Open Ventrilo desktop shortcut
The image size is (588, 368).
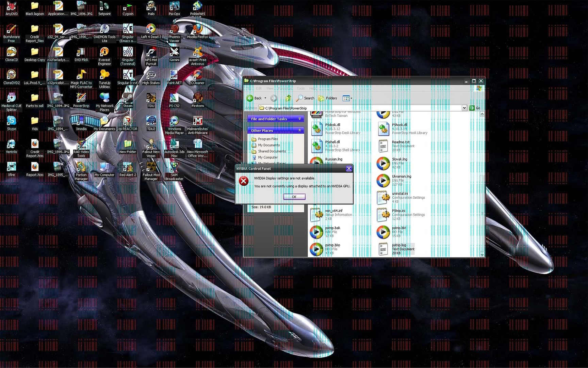click(11, 147)
